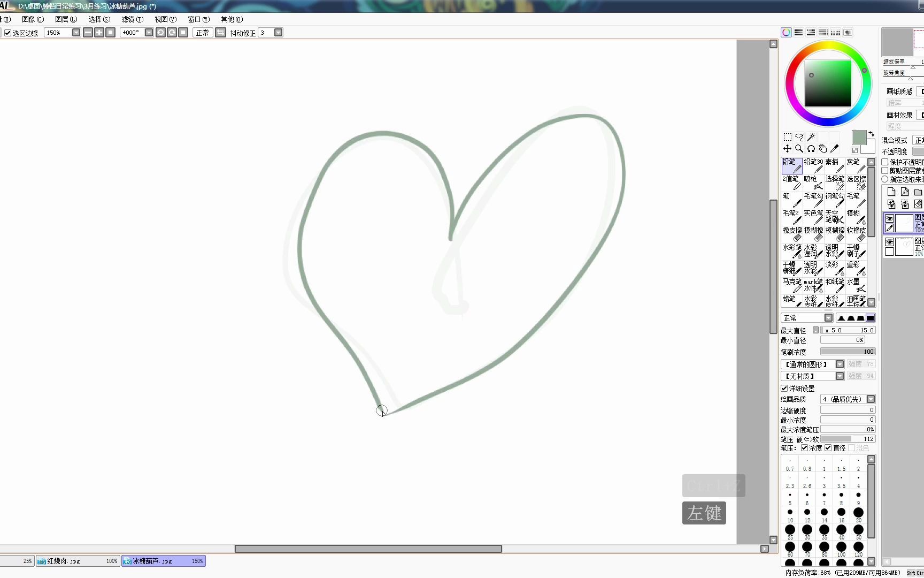Open the rotation angle +000° dropdown

tap(149, 33)
